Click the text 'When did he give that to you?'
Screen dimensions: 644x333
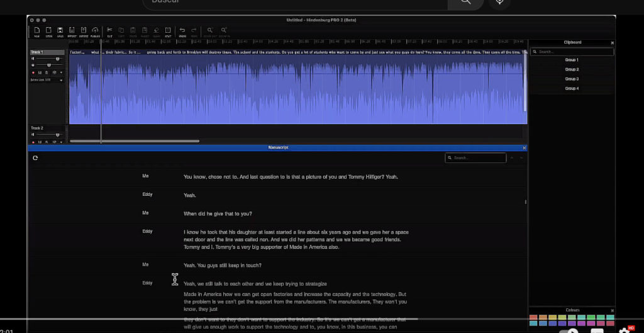[218, 214]
